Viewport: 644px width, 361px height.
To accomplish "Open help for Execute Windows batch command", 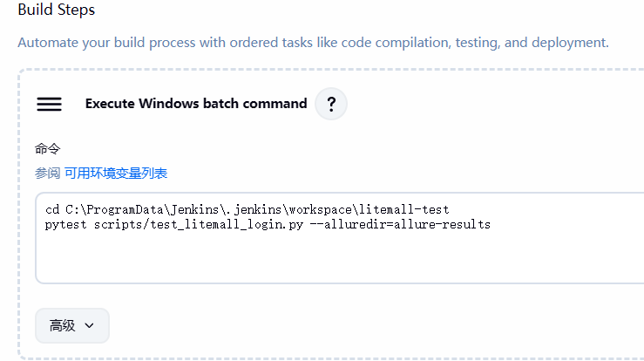I will 331,104.
